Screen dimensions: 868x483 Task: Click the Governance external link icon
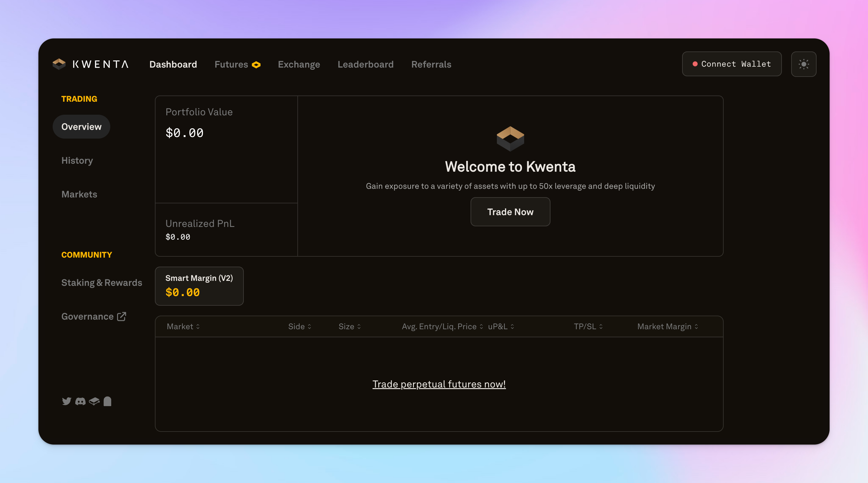122,317
